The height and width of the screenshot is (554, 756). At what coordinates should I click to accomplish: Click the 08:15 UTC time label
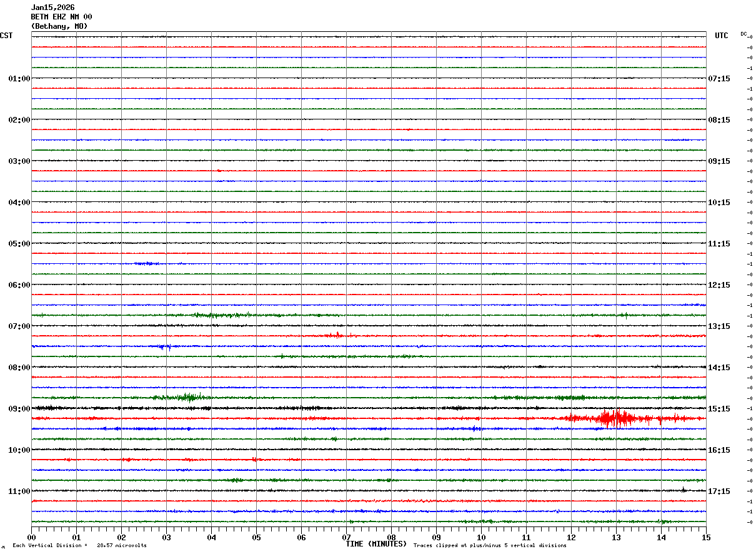click(719, 120)
